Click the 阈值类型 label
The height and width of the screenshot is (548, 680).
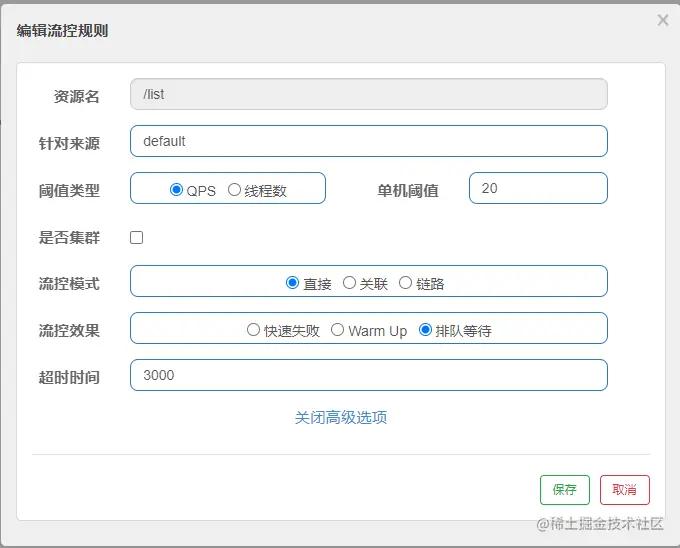[69, 190]
